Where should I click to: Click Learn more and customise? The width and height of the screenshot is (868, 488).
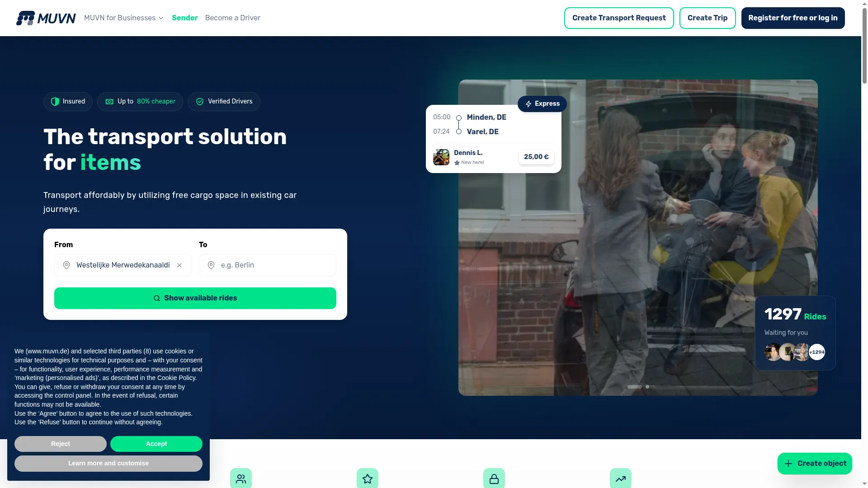pyautogui.click(x=108, y=464)
